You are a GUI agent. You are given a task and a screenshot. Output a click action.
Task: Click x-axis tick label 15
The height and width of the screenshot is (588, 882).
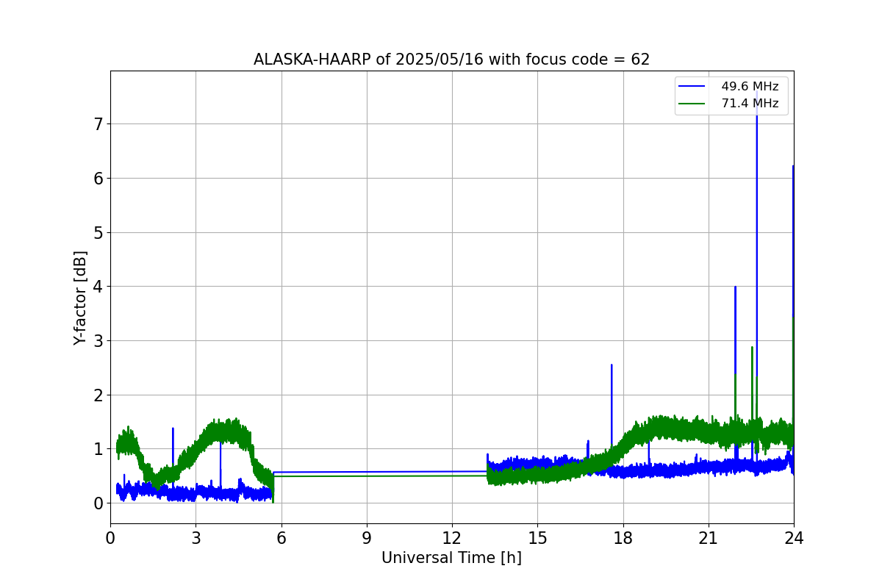pos(537,538)
